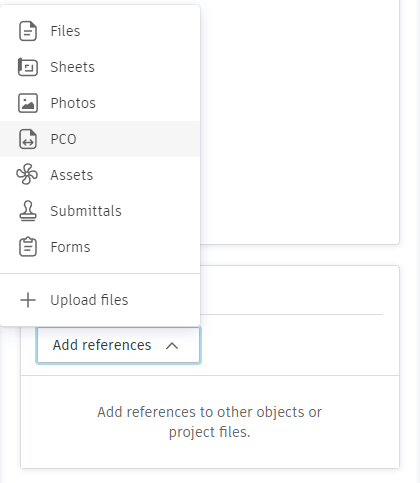420x483 pixels.
Task: Select Forms from the list
Action: [100, 247]
